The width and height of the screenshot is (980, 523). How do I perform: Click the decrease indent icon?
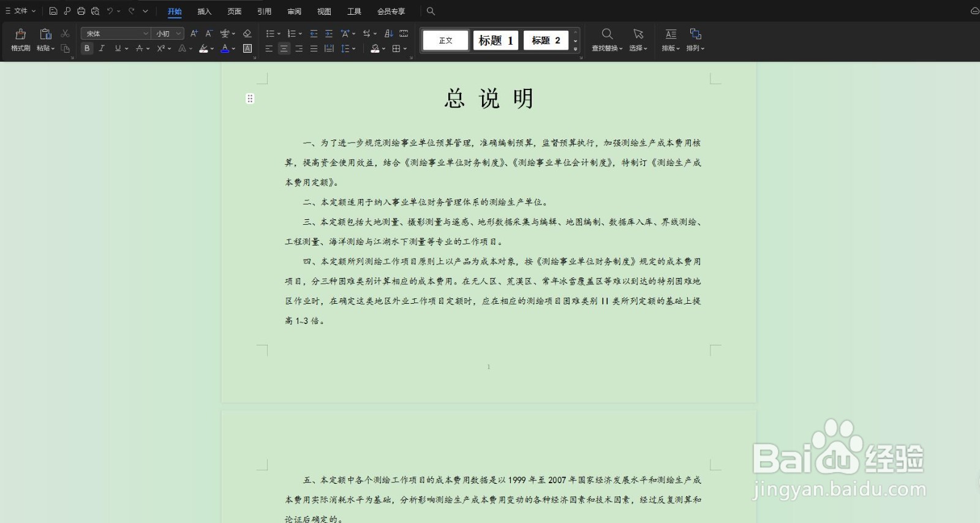[x=314, y=34]
